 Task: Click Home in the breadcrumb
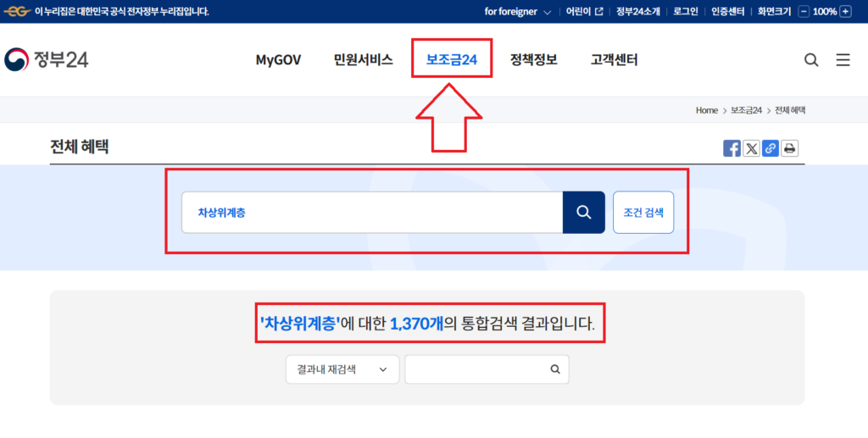(706, 110)
